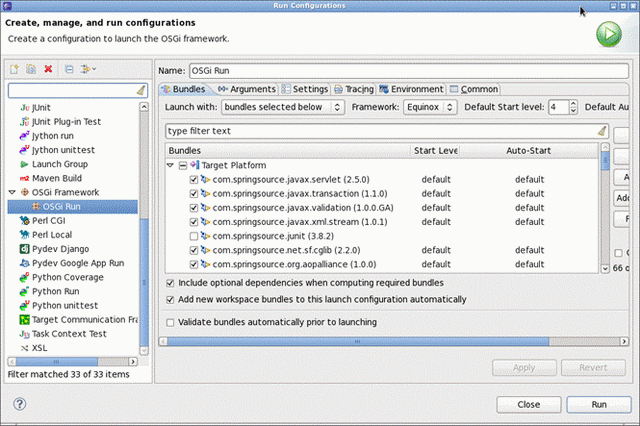Image resolution: width=640 pixels, height=426 pixels.
Task: Click the OSGi Framework icon
Action: click(x=25, y=192)
